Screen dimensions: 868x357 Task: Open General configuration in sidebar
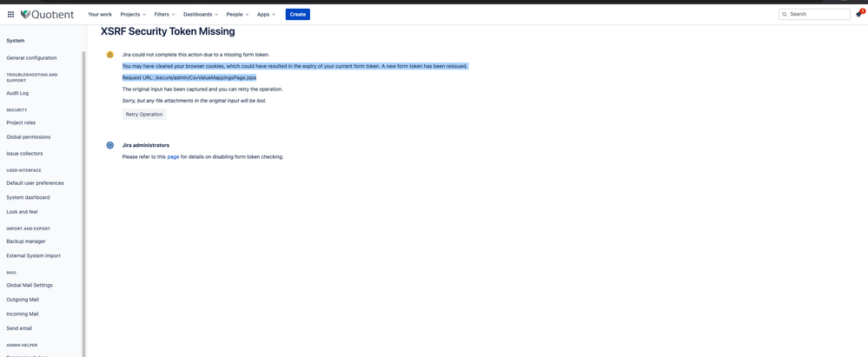pos(31,57)
